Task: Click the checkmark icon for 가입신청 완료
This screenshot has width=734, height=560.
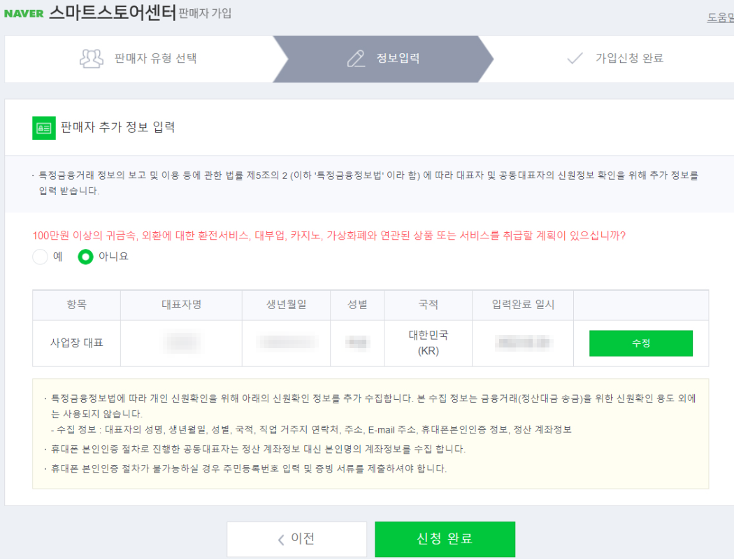Action: point(575,58)
